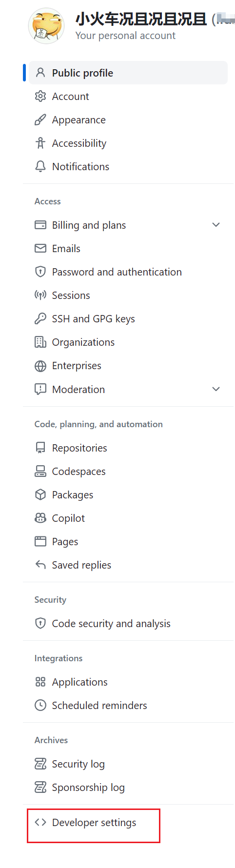Click the code brackets icon for Developer settings
Image resolution: width=235 pixels, height=868 pixels.
pos(40,822)
